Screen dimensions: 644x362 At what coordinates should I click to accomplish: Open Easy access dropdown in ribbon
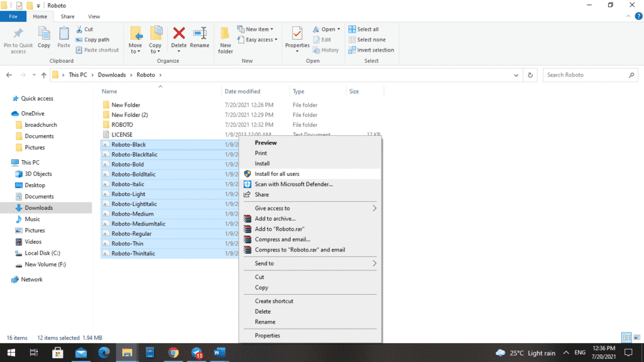(x=257, y=40)
